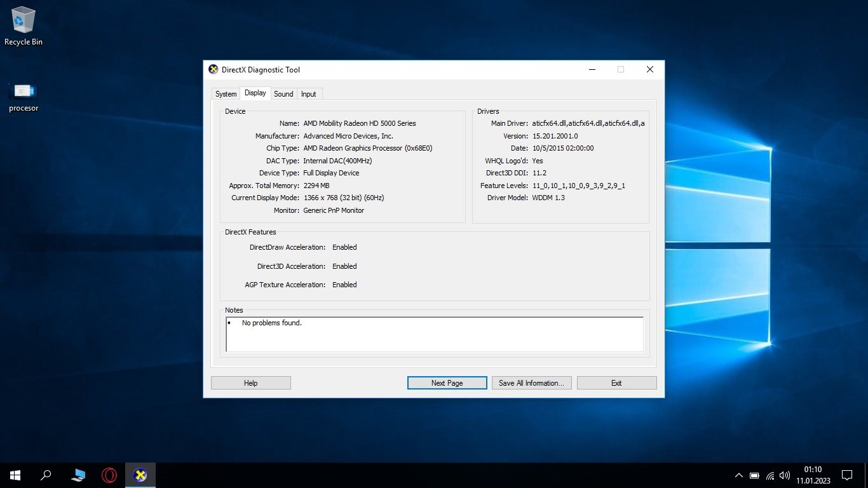Click the Full Display Device value
Image resolution: width=868 pixels, height=488 pixels.
pos(331,173)
